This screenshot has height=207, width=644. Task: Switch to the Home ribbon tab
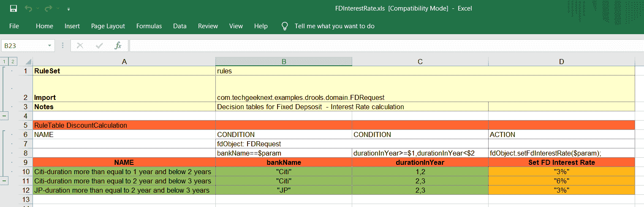pyautogui.click(x=44, y=26)
